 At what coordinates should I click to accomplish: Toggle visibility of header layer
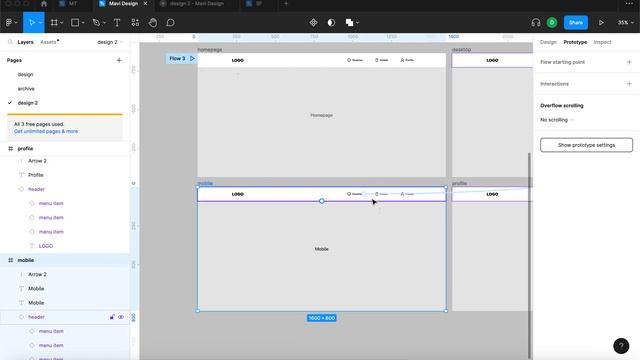[121, 317]
